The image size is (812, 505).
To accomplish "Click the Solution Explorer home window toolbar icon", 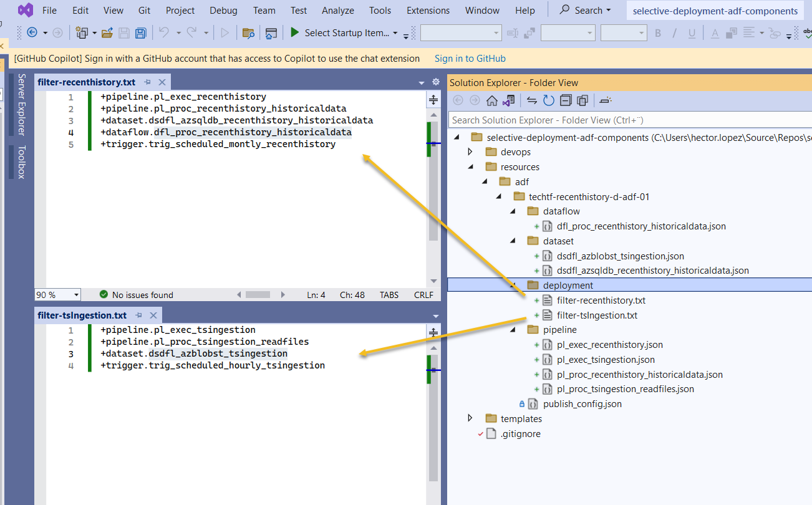I will click(271, 33).
